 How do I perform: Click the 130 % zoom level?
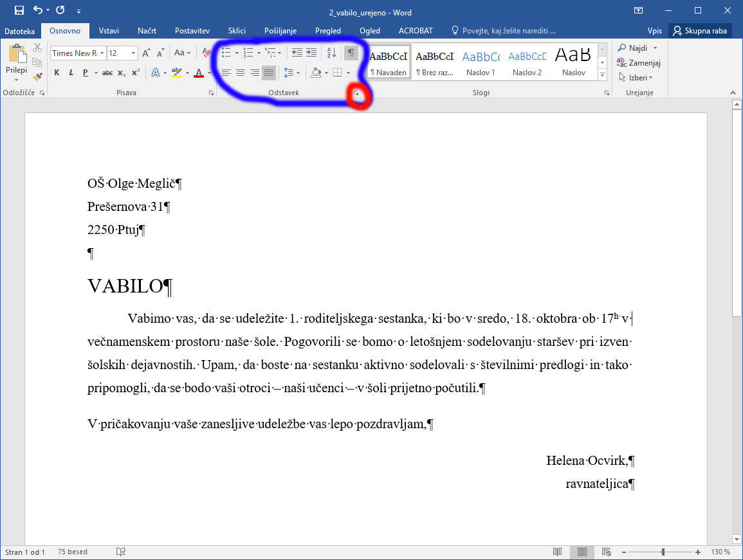click(x=720, y=552)
